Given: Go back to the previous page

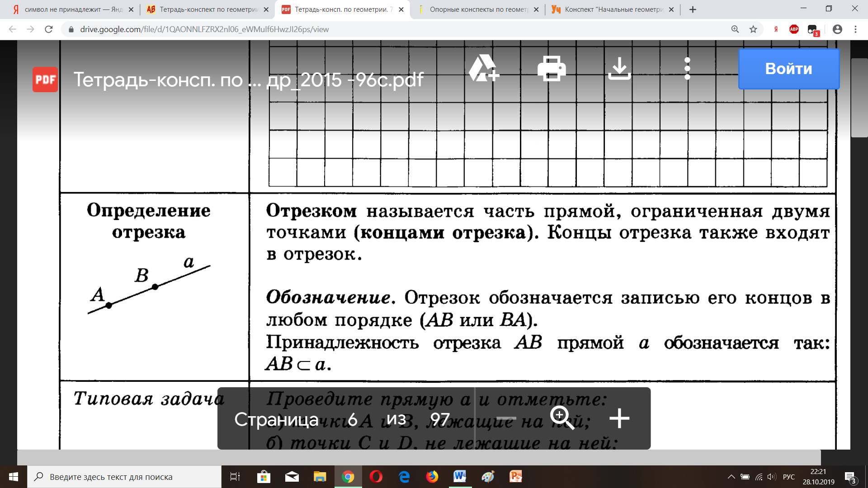Looking at the screenshot, I should point(13,29).
